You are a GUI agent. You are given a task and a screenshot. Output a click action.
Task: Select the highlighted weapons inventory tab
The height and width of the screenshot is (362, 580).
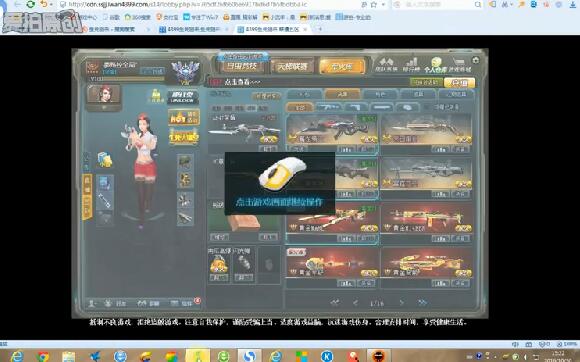point(342,94)
